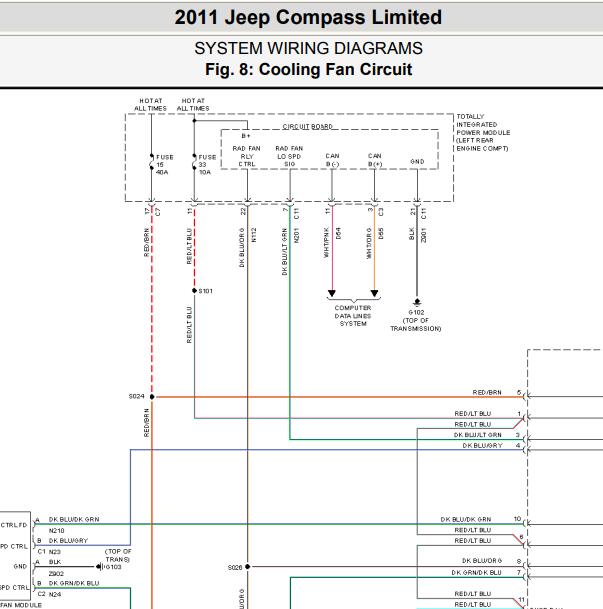Click the "N24" circuit code

click(54, 594)
